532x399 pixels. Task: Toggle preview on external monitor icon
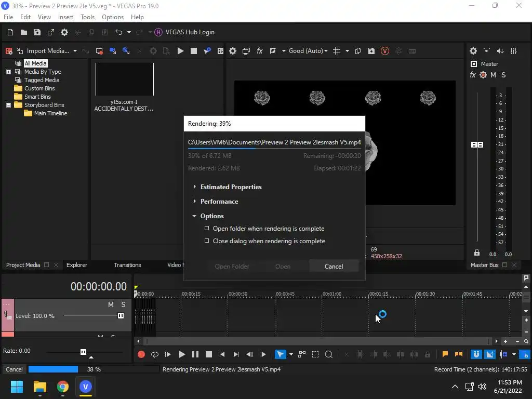point(246,51)
